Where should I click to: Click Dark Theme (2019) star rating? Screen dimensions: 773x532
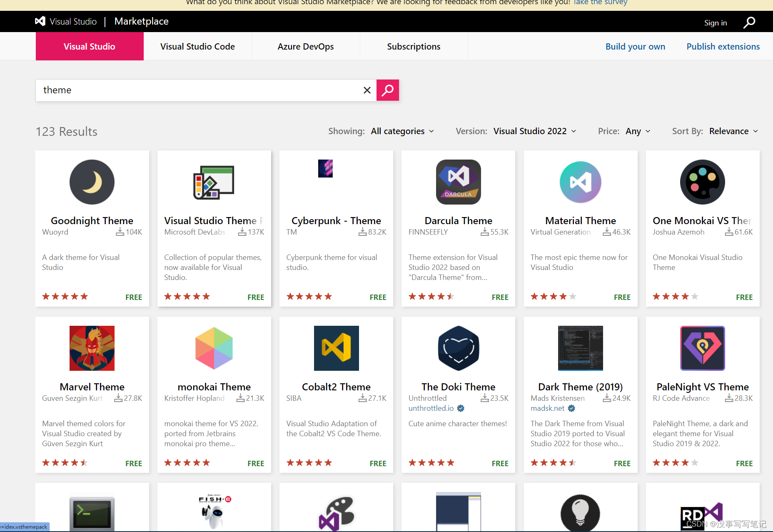(x=554, y=462)
